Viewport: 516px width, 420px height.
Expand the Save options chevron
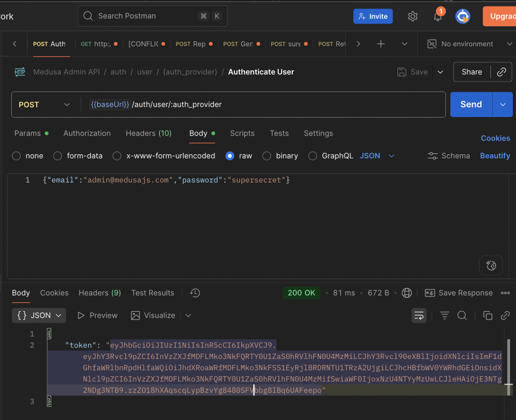[x=440, y=72]
